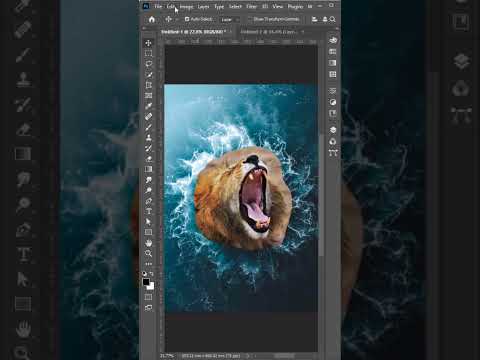
Task: Open the Auto-Select Layer dropdown
Action: click(x=230, y=20)
